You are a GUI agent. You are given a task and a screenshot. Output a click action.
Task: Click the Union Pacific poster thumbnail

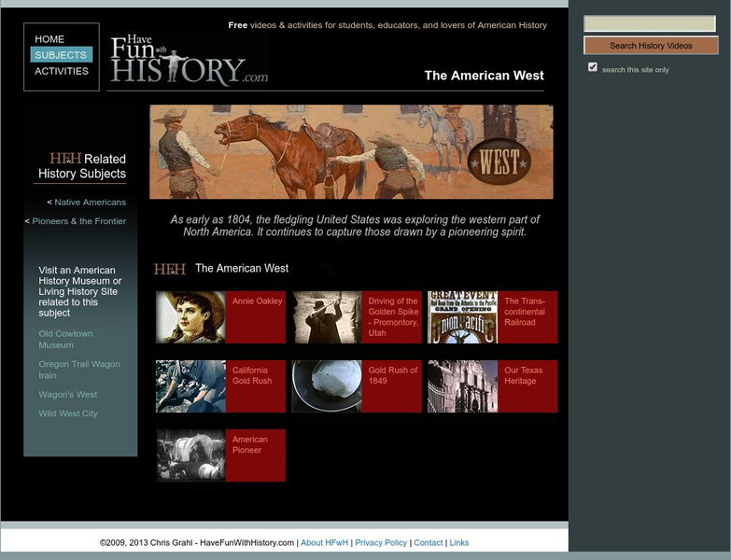point(462,317)
